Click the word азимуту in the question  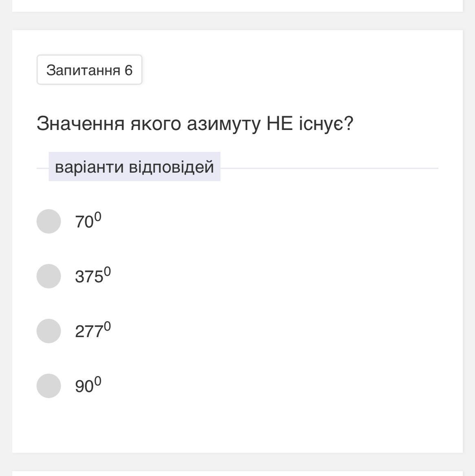point(223,123)
